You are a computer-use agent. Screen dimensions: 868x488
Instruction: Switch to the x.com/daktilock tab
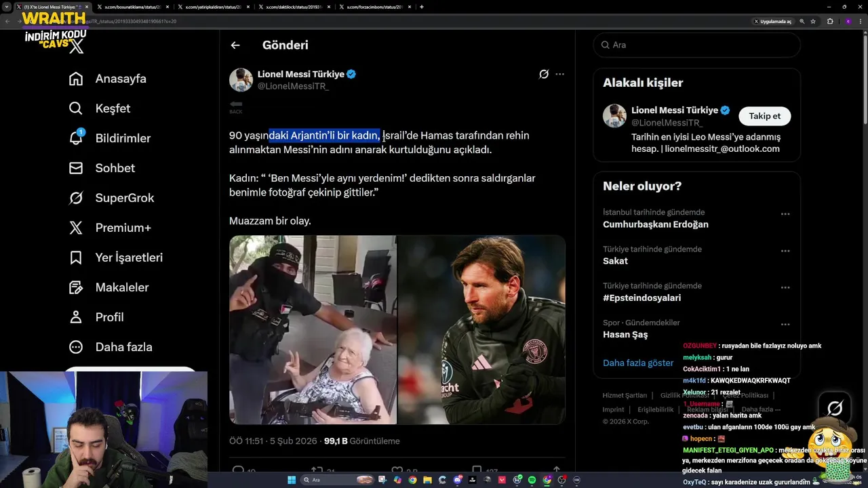[x=294, y=7]
